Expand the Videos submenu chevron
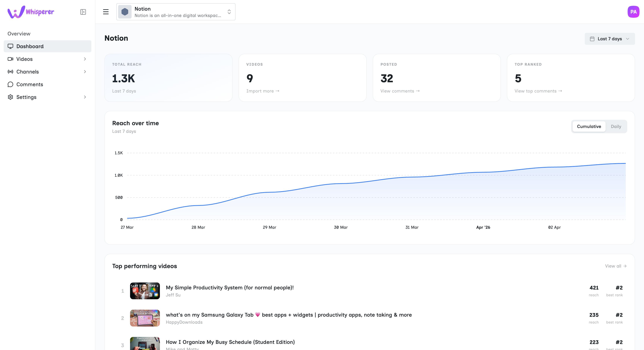This screenshot has width=644, height=350. tap(85, 59)
